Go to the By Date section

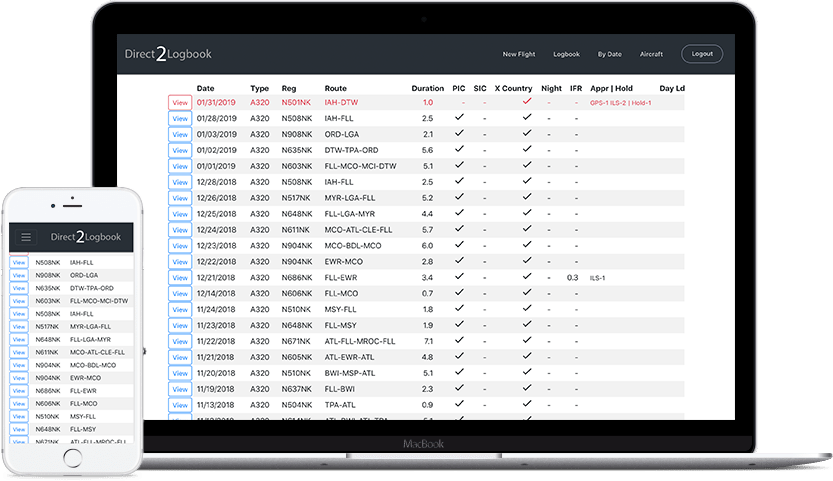click(609, 54)
